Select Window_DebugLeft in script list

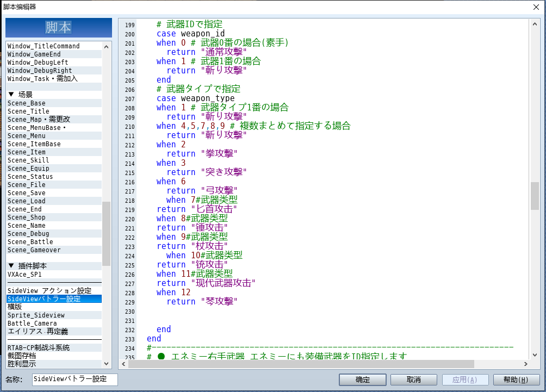[54, 63]
